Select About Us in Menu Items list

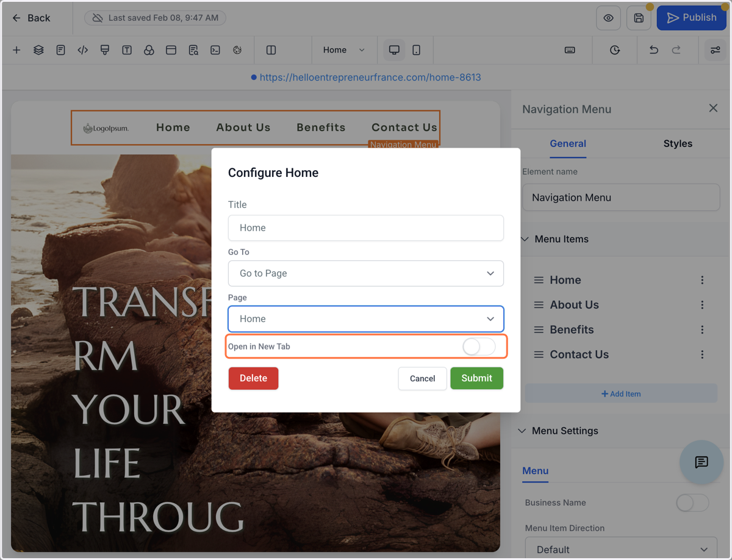pos(574,305)
